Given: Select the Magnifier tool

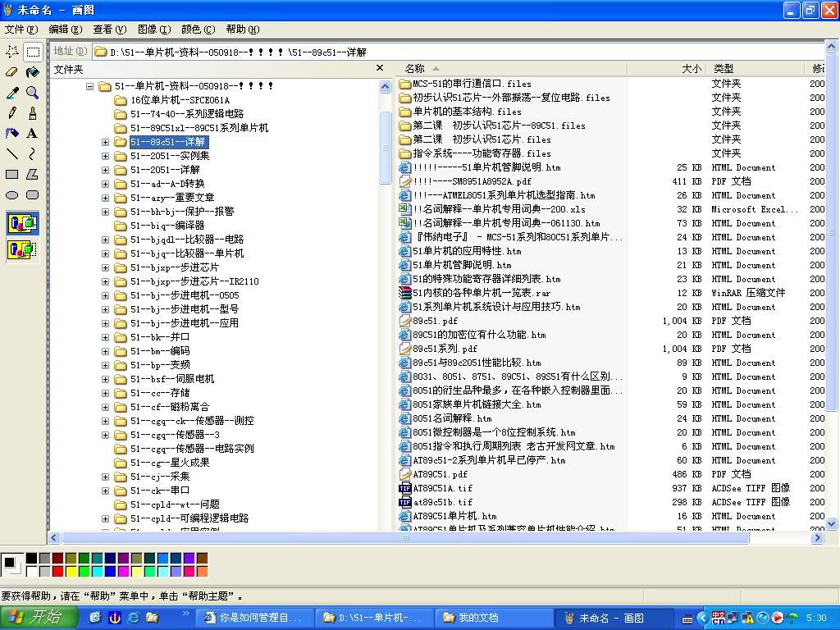Looking at the screenshot, I should click(x=33, y=93).
